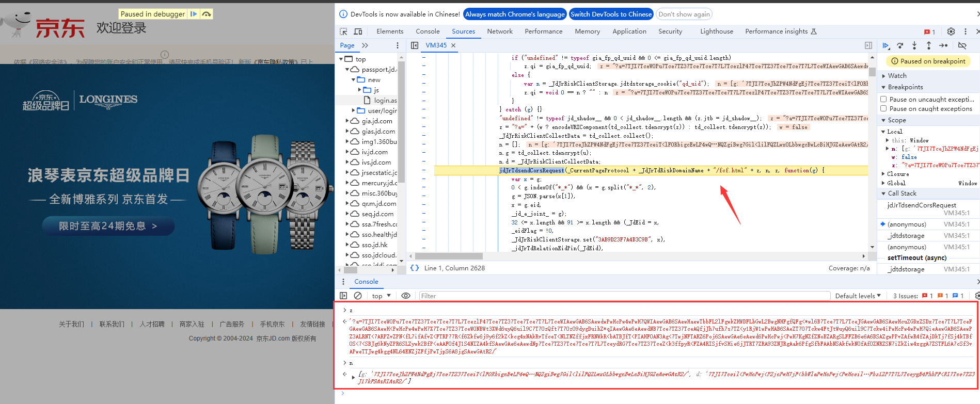
Task: View the red error count badge
Action: click(x=930, y=32)
